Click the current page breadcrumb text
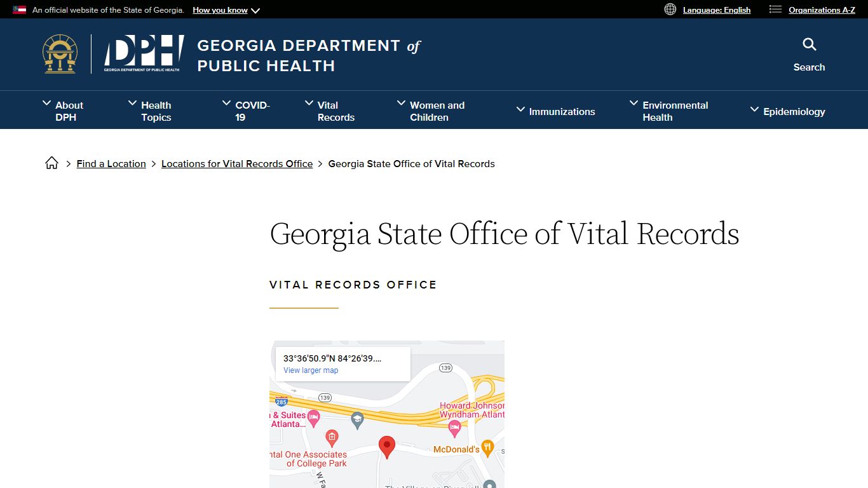 point(411,164)
